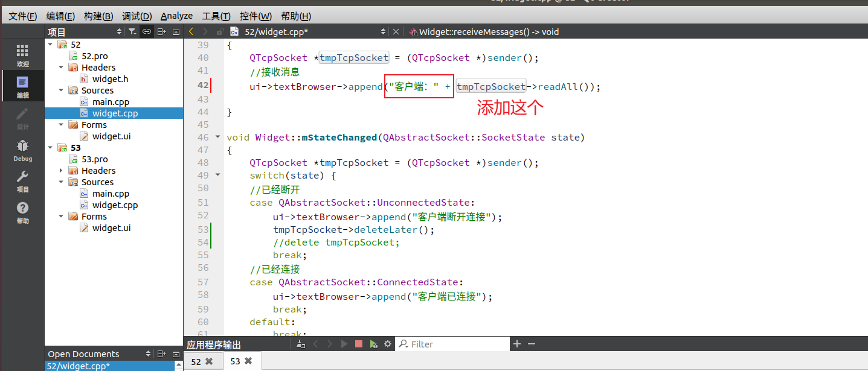This screenshot has width=868, height=371.
Task: Open the 项目 (Projects) mode in sidebar
Action: click(x=22, y=181)
